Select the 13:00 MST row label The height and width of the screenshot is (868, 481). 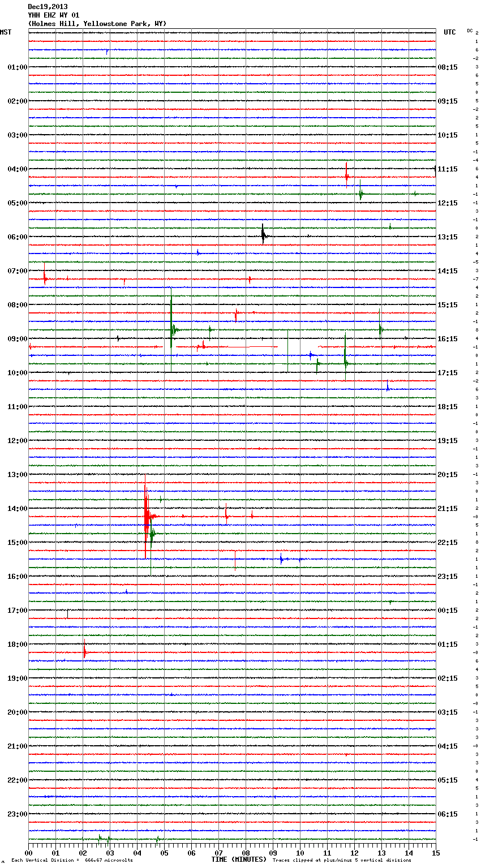click(17, 475)
